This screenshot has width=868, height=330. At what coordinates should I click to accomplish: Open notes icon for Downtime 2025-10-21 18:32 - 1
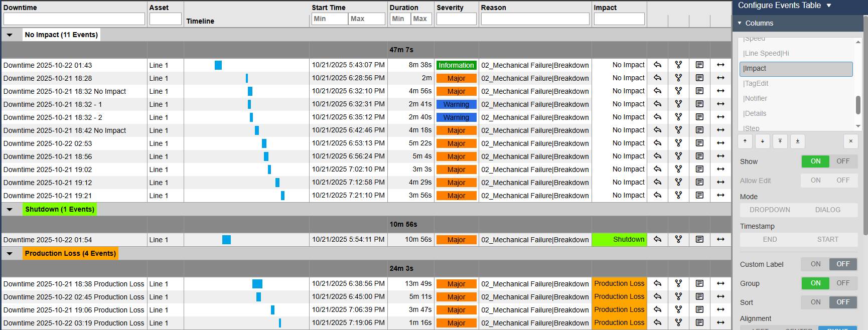(x=699, y=104)
